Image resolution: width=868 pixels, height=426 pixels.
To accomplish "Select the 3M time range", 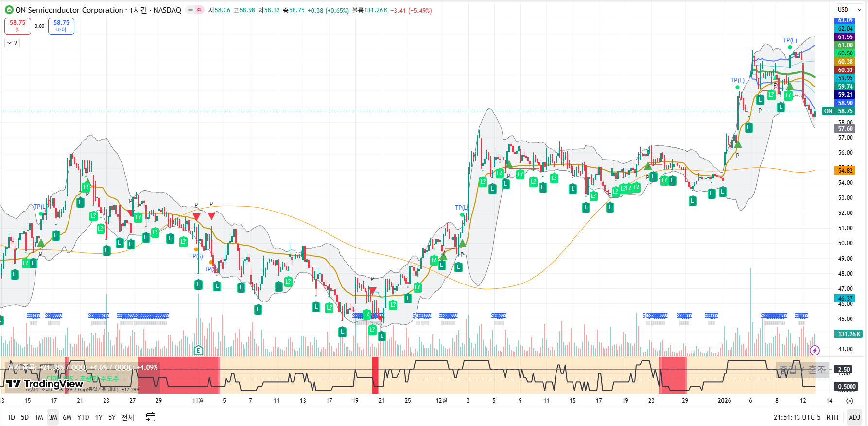I will coord(53,417).
